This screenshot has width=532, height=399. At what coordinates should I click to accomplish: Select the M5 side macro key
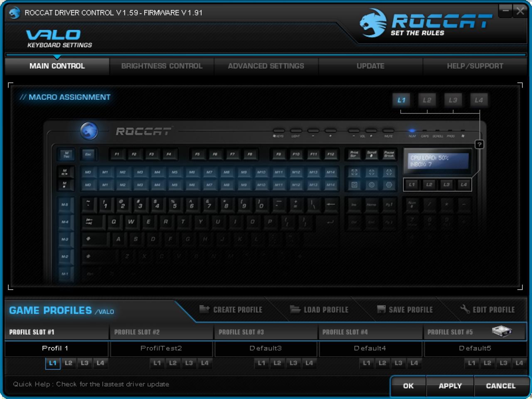pos(65,204)
